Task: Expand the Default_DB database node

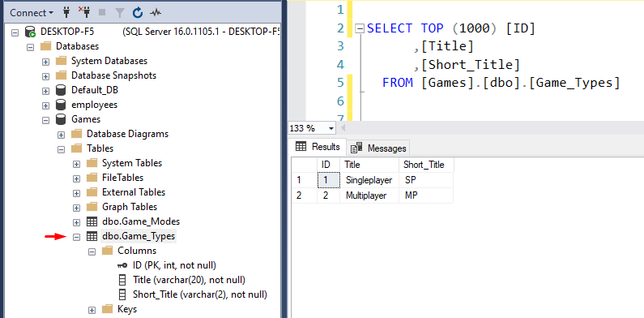Action: 46,91
